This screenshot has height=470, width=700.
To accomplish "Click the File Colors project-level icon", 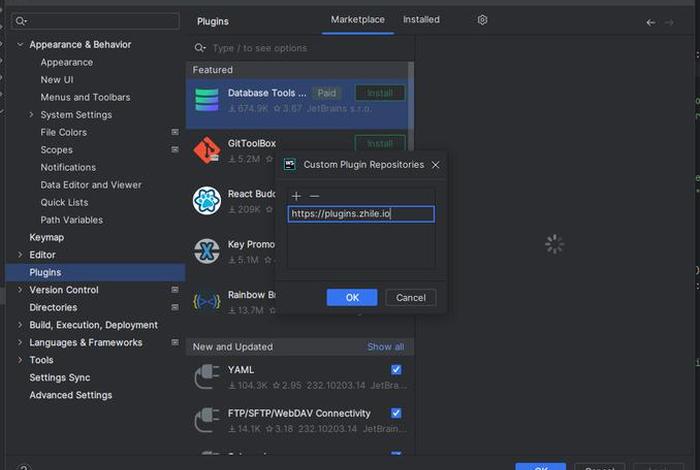I will 175,132.
